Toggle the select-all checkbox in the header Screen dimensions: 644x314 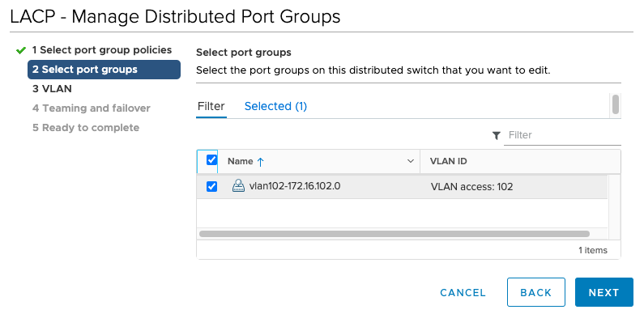click(x=211, y=159)
